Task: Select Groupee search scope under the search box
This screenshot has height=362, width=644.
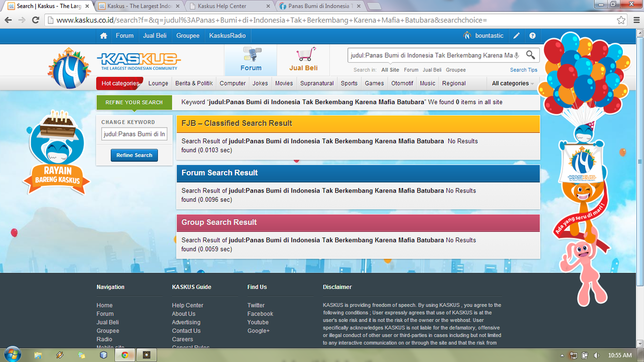Action: coord(456,70)
